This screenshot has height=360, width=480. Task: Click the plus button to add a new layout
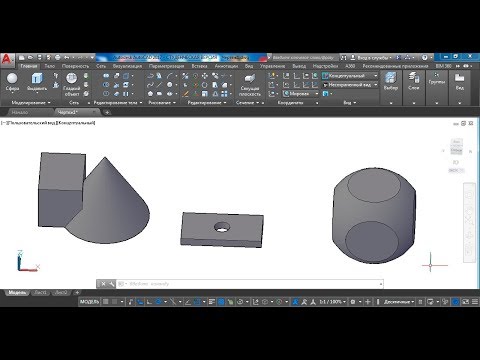tap(77, 293)
